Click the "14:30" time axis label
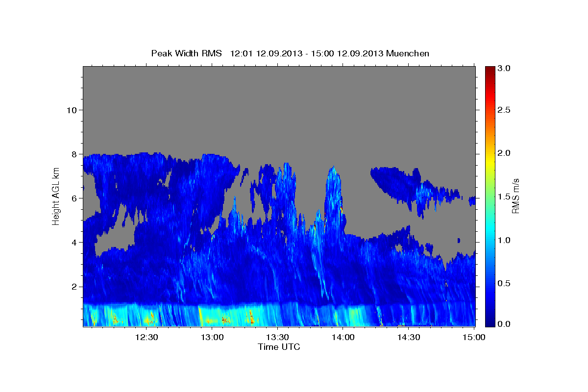 coord(409,337)
